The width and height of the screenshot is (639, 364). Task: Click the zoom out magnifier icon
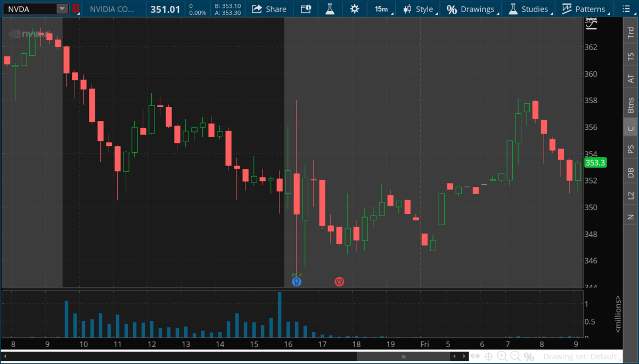(515, 357)
